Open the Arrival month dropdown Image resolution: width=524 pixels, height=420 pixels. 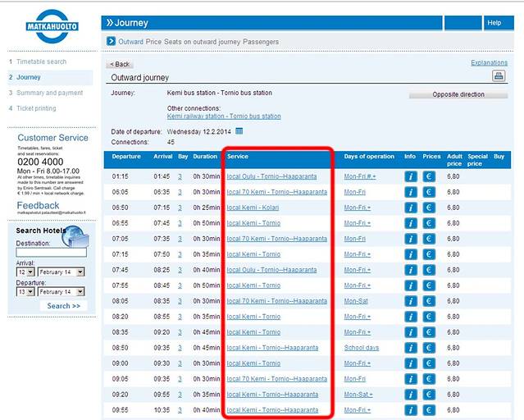61,272
